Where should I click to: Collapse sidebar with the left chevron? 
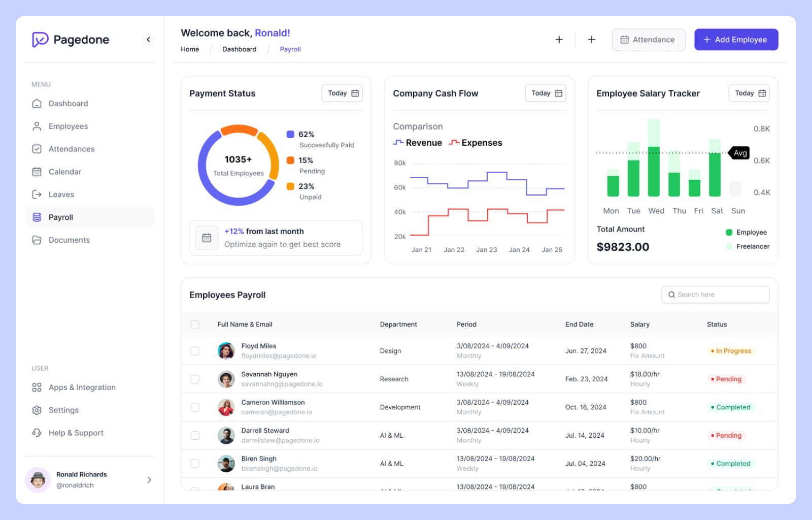pyautogui.click(x=148, y=40)
